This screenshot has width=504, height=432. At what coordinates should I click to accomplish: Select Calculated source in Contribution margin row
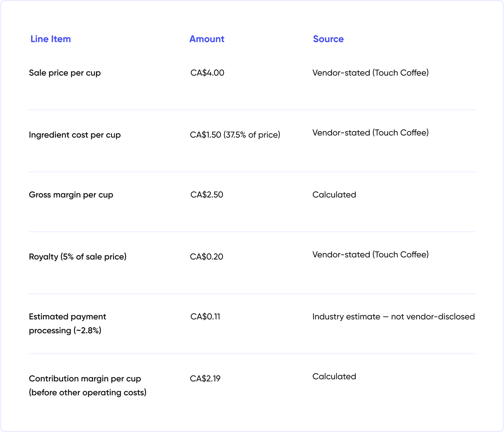click(334, 376)
